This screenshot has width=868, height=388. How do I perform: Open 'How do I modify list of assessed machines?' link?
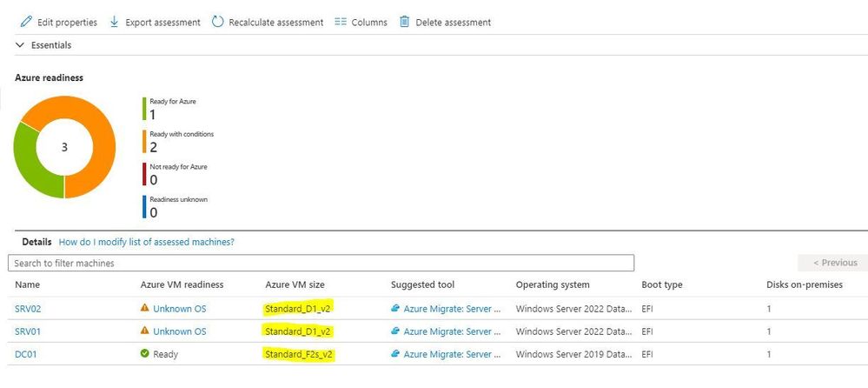147,242
